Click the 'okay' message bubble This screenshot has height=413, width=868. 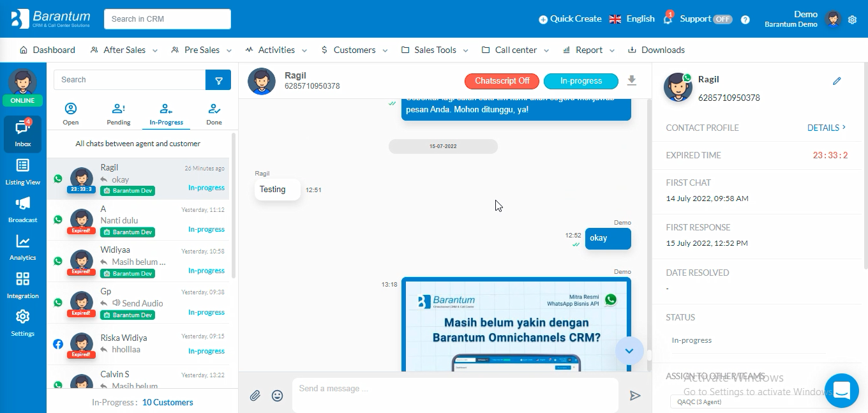pyautogui.click(x=608, y=238)
